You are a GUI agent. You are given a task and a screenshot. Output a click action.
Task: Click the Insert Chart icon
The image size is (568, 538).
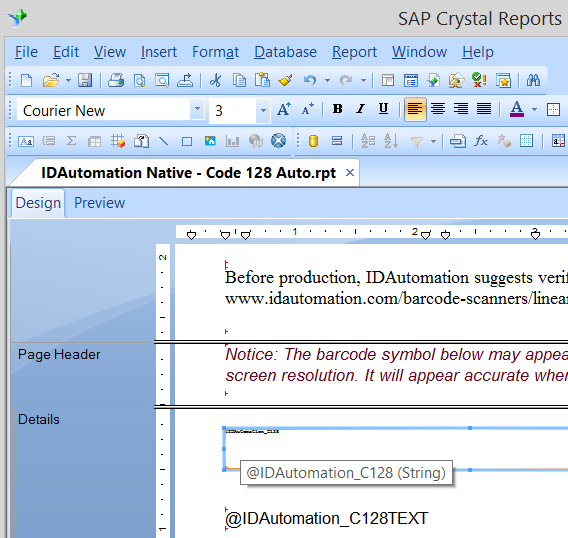(233, 141)
